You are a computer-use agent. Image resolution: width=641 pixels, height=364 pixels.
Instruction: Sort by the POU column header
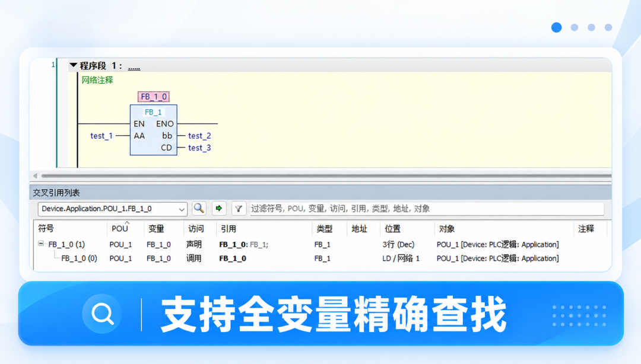coord(120,229)
